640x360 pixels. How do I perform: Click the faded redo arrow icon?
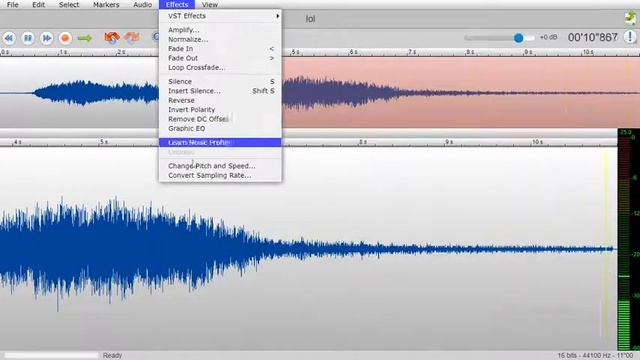tap(132, 38)
